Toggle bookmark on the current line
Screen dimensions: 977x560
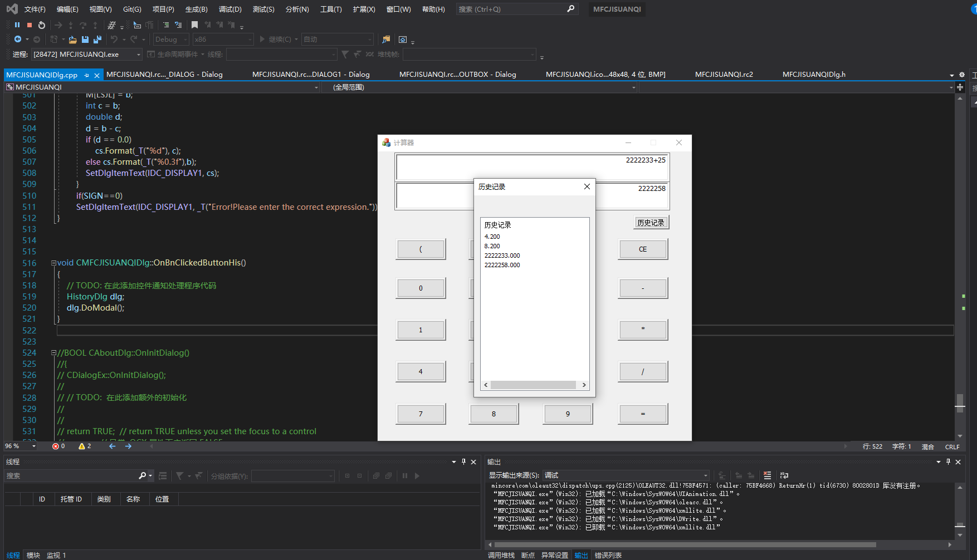(x=194, y=25)
